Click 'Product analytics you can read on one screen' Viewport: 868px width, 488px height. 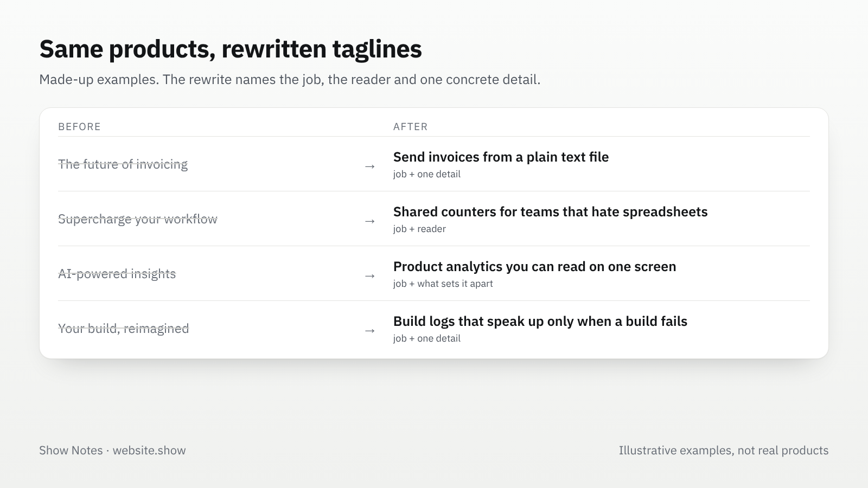coord(534,267)
